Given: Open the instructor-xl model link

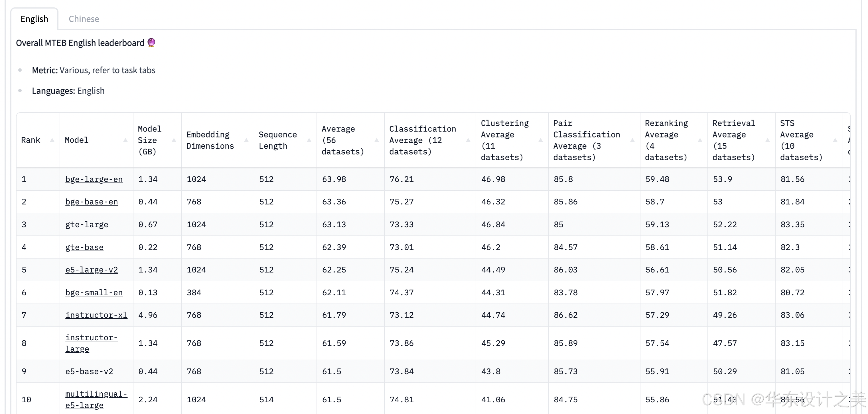Looking at the screenshot, I should pyautogui.click(x=96, y=315).
